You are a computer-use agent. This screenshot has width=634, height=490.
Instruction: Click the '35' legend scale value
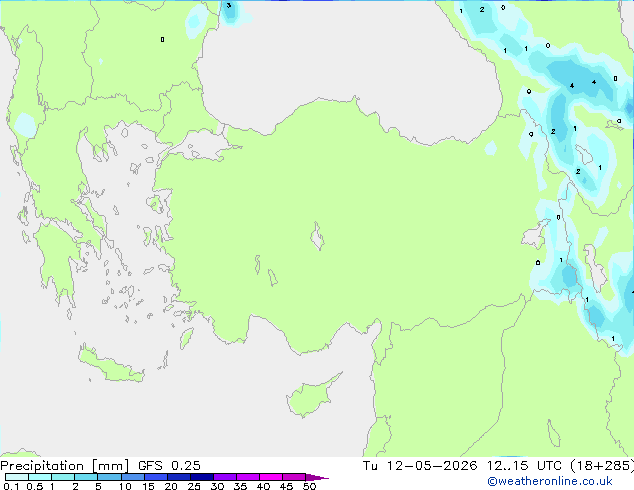tap(241, 486)
